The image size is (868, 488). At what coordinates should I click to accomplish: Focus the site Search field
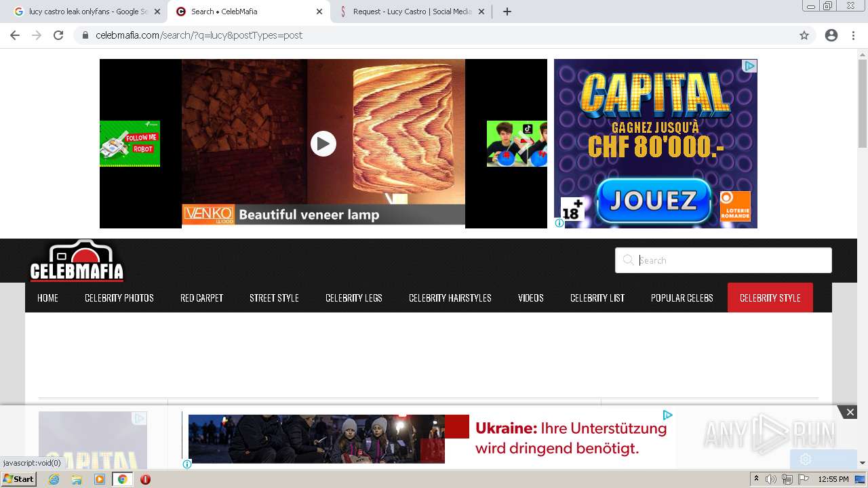(724, 260)
